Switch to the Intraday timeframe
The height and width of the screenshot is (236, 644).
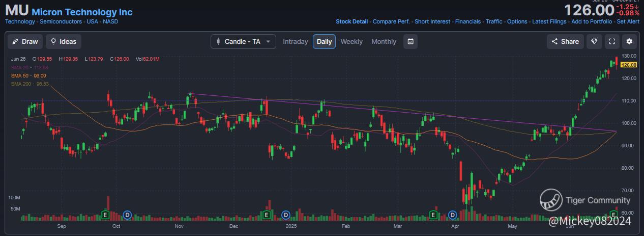coord(295,42)
